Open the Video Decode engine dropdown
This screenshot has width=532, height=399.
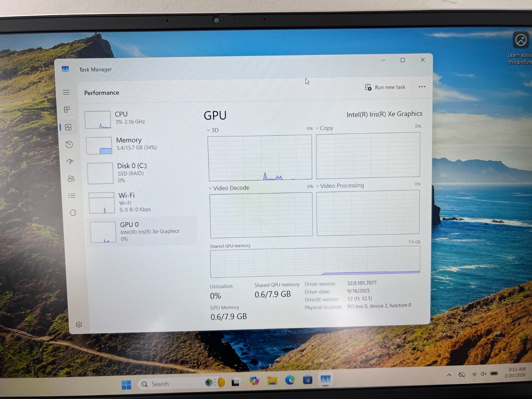[229, 188]
